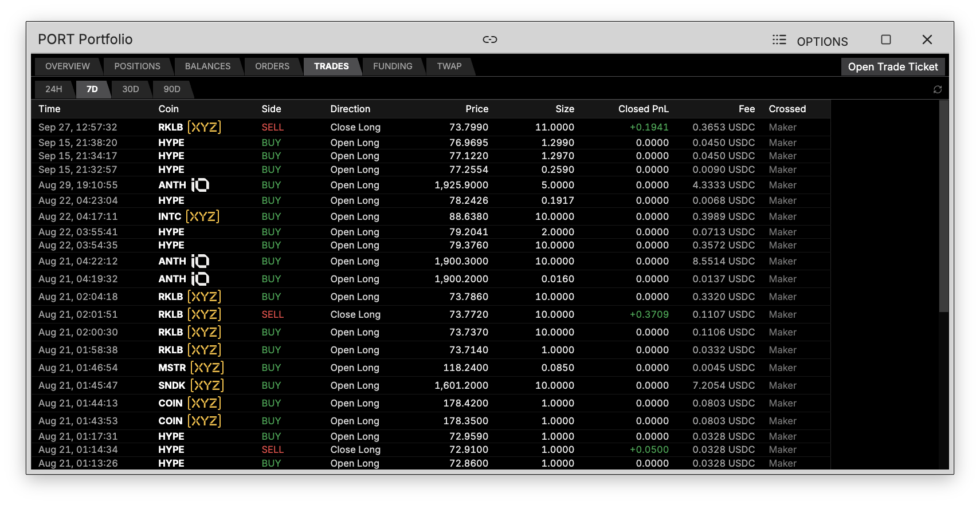Close the PORT Portfolio panel
980x505 pixels.
(927, 40)
